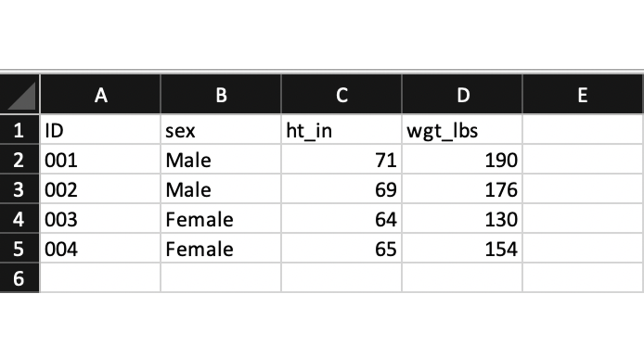The width and height of the screenshot is (644, 362).
Task: Select the cell with ID 003
Action: click(101, 219)
